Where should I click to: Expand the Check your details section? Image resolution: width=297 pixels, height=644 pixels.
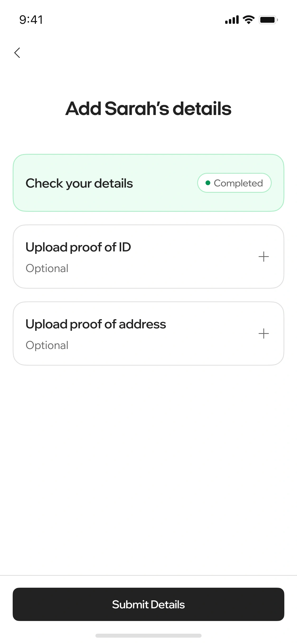(148, 183)
